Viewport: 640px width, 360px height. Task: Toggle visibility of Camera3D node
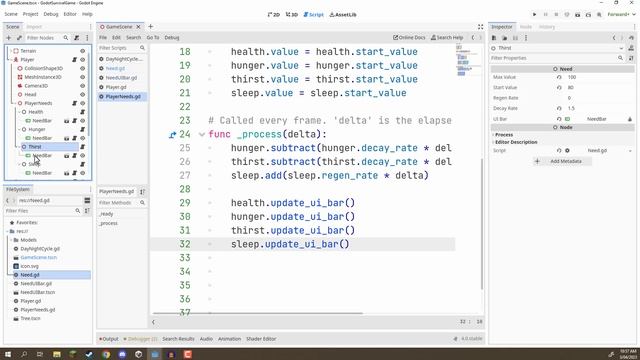[82, 86]
